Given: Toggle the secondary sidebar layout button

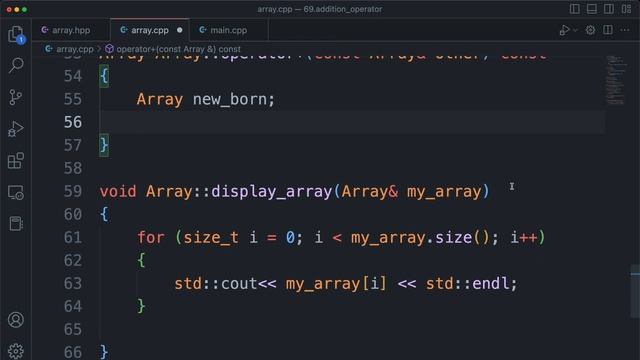Looking at the screenshot, I should (609, 9).
